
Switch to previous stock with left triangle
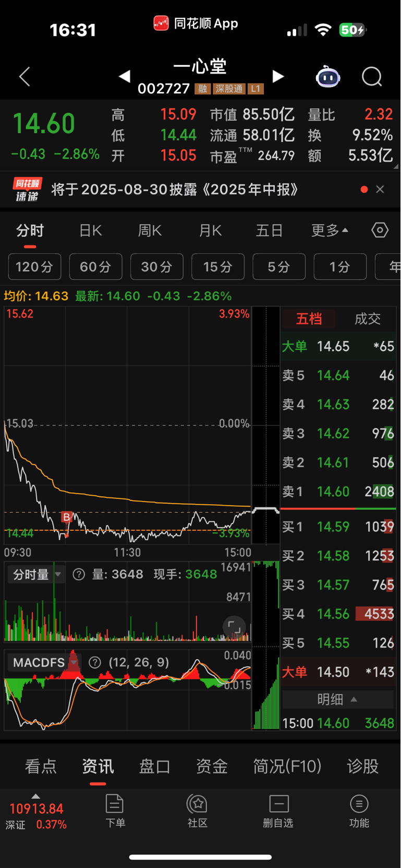coord(124,77)
